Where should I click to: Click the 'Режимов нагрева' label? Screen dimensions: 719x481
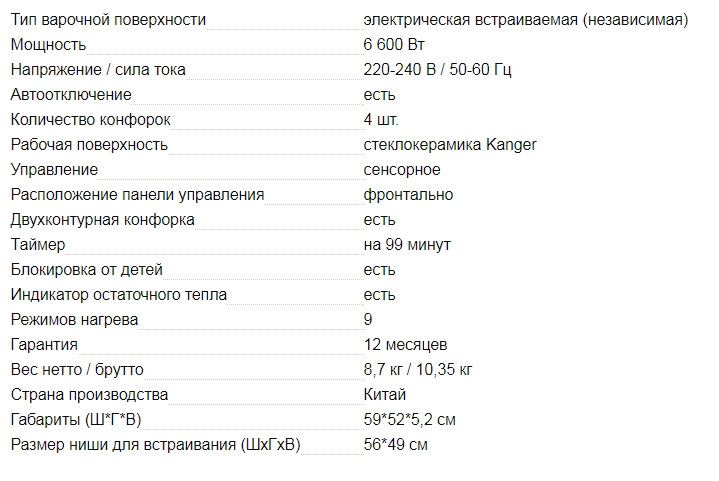[x=74, y=320]
